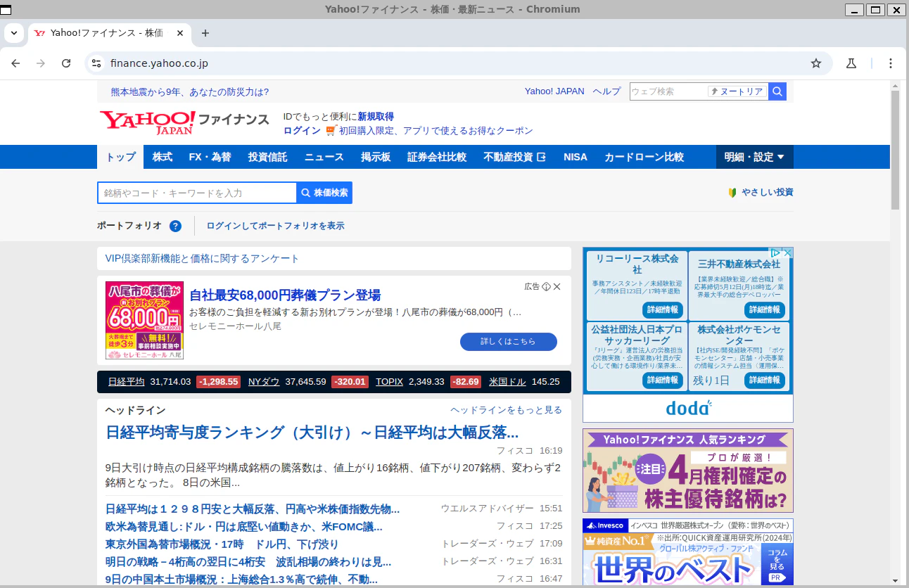This screenshot has height=588, width=909.
Task: Click 詳細情報 button for 株式会社ポケモンセンター
Action: tap(765, 381)
